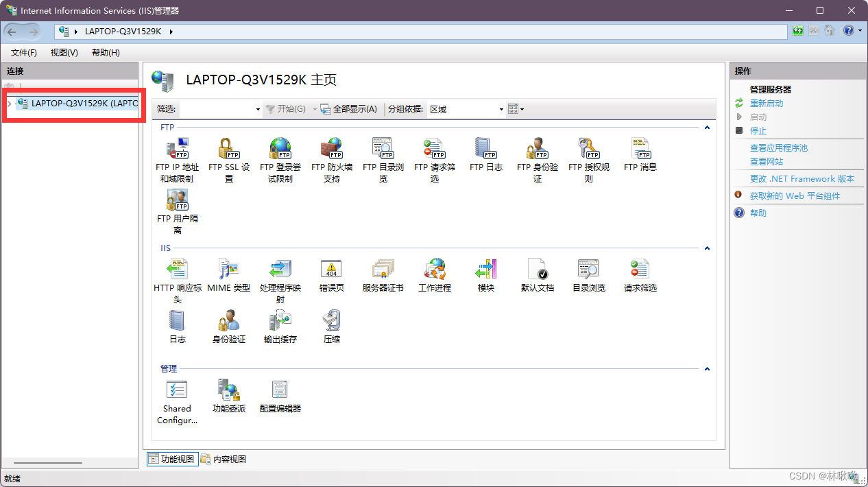Open FTP 请求筛选 icon
Image resolution: width=868 pixels, height=487 pixels.
click(434, 159)
